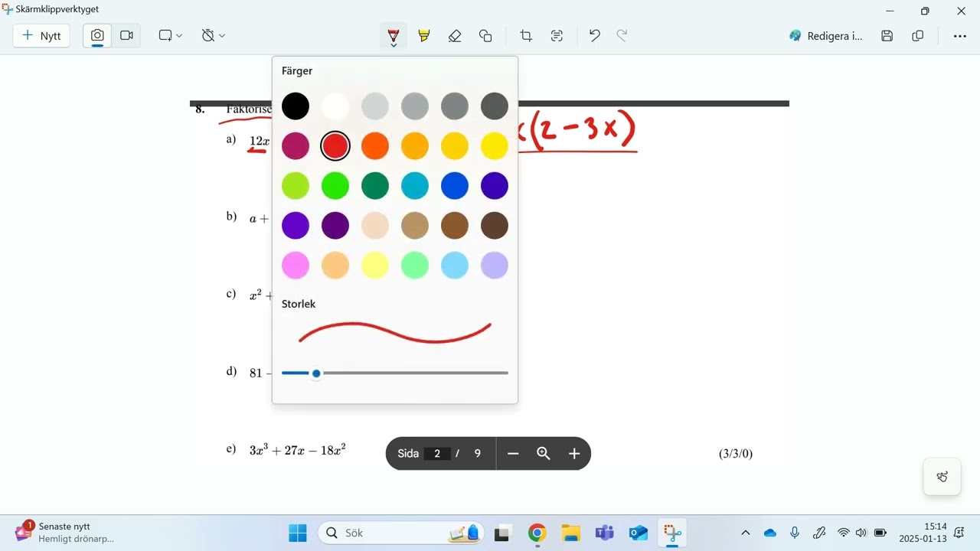Pick the pastel lavender color swatch
The image size is (980, 551).
click(x=495, y=266)
